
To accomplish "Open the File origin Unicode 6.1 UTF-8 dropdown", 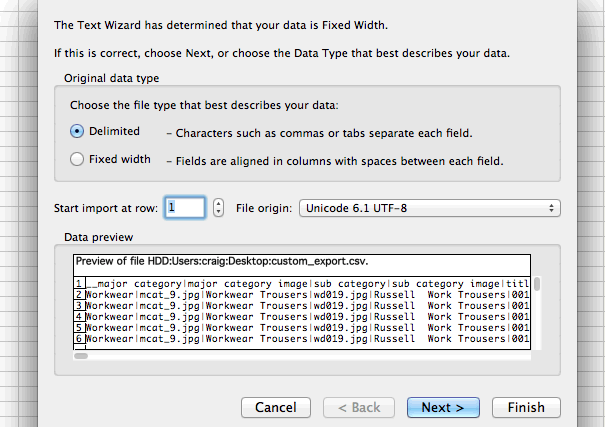I will tap(429, 208).
